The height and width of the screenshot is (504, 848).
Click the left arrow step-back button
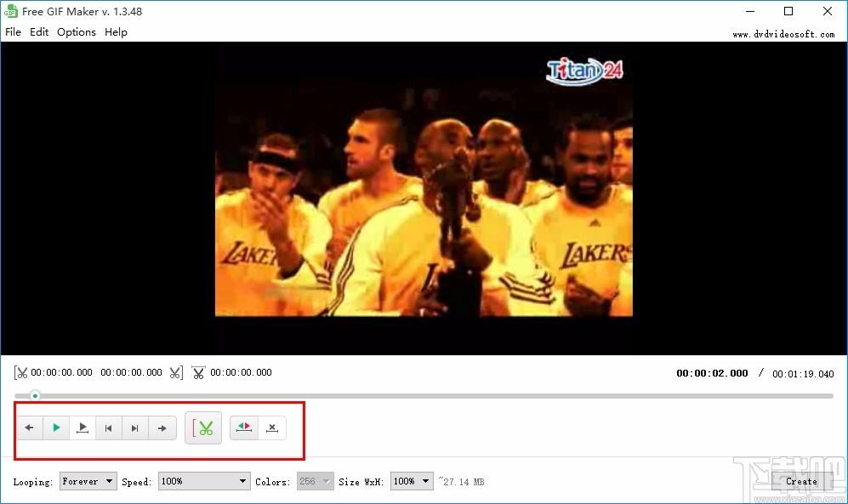click(30, 428)
